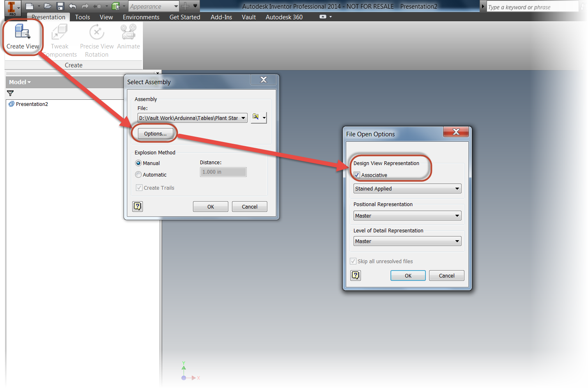This screenshot has width=588, height=388.
Task: Click the Tweak Components tool
Action: coord(60,40)
